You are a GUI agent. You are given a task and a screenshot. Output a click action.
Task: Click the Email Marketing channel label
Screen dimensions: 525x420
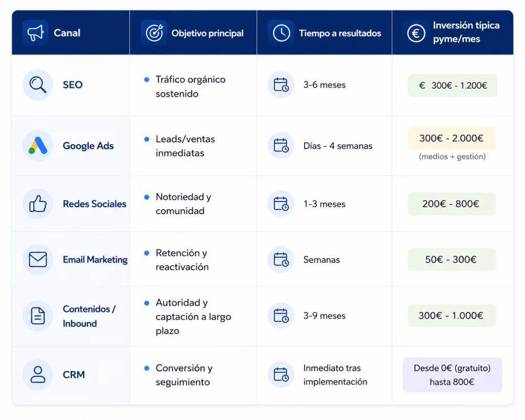(x=95, y=259)
